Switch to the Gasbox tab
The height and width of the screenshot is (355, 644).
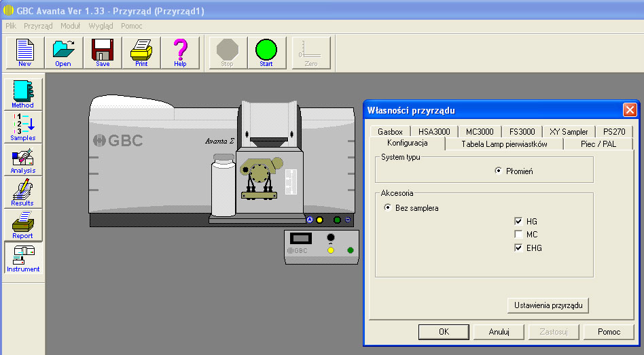[390, 132]
